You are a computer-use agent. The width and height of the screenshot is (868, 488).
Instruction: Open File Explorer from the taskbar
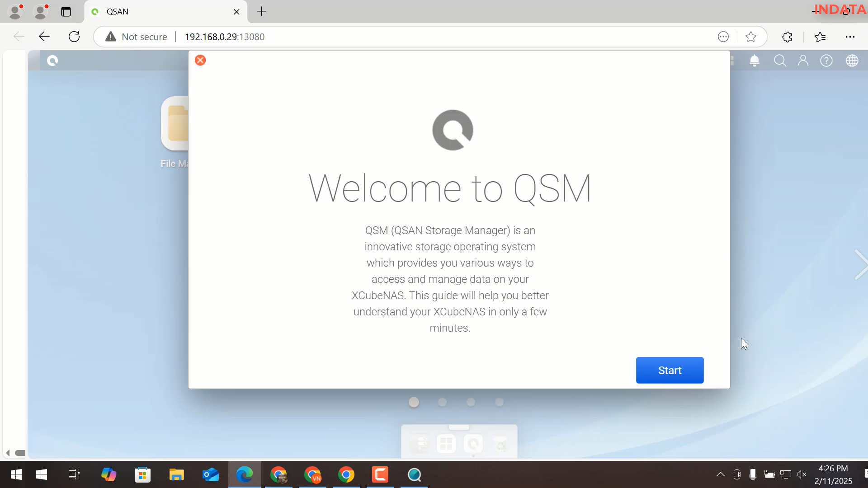(x=176, y=474)
